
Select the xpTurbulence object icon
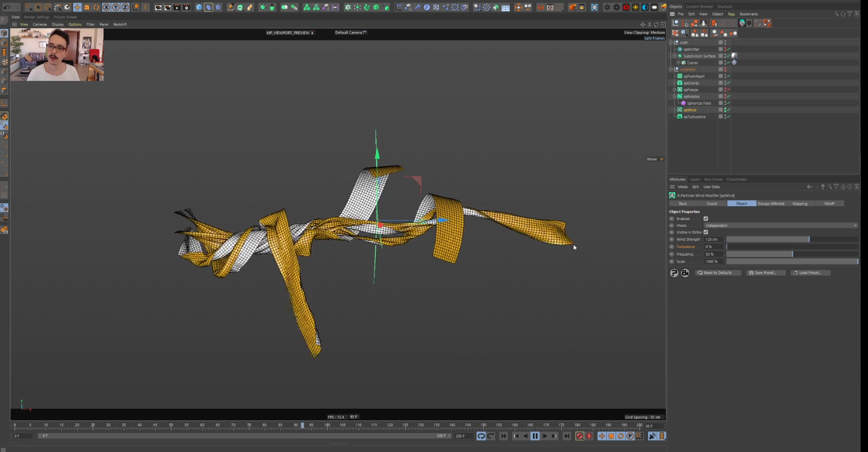pos(679,116)
